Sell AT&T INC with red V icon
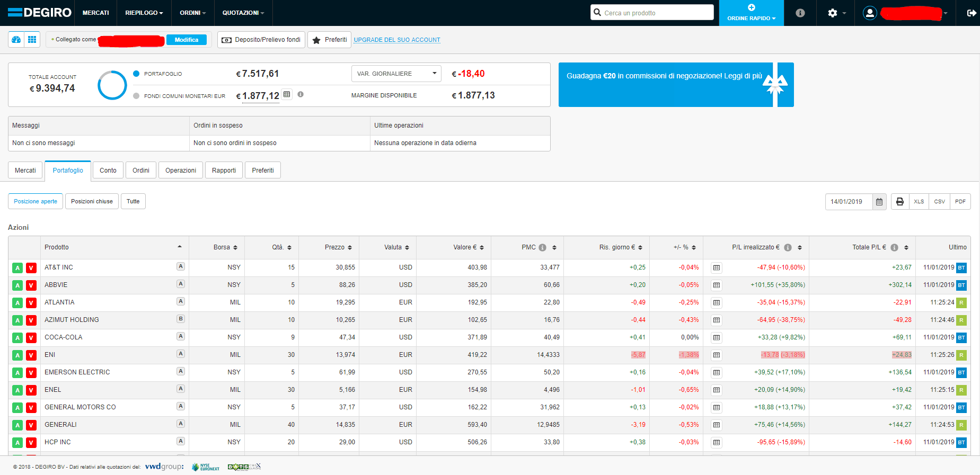980x475 pixels. pyautogui.click(x=31, y=268)
